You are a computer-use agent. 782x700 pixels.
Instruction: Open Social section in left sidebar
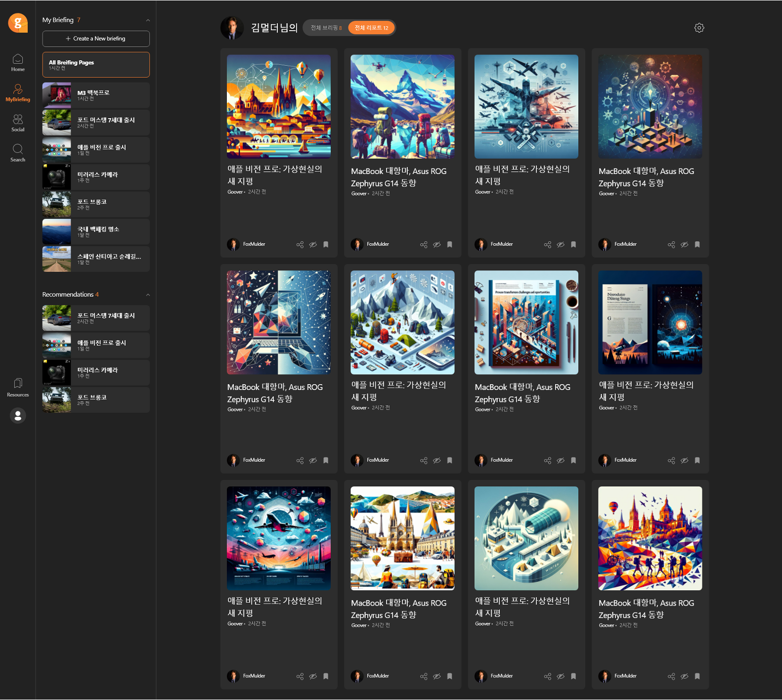click(x=18, y=123)
